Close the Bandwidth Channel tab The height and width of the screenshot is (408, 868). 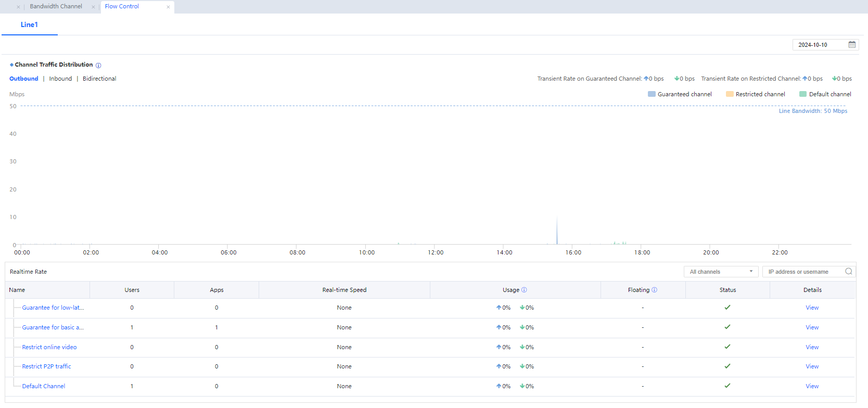(93, 7)
